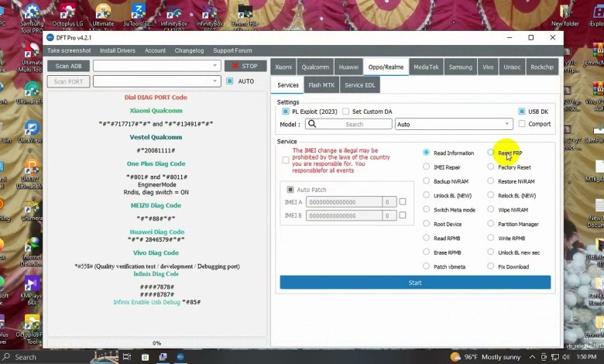
Task: Expand the Scan PORT dropdown list
Action: (x=214, y=81)
